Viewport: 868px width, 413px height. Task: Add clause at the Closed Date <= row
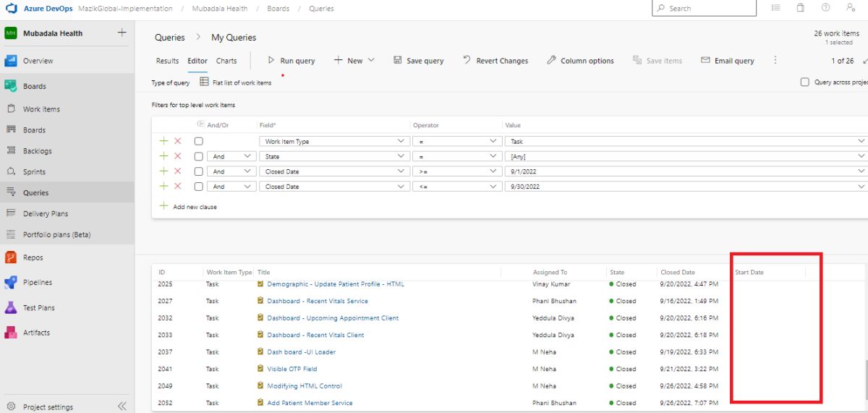tap(163, 187)
